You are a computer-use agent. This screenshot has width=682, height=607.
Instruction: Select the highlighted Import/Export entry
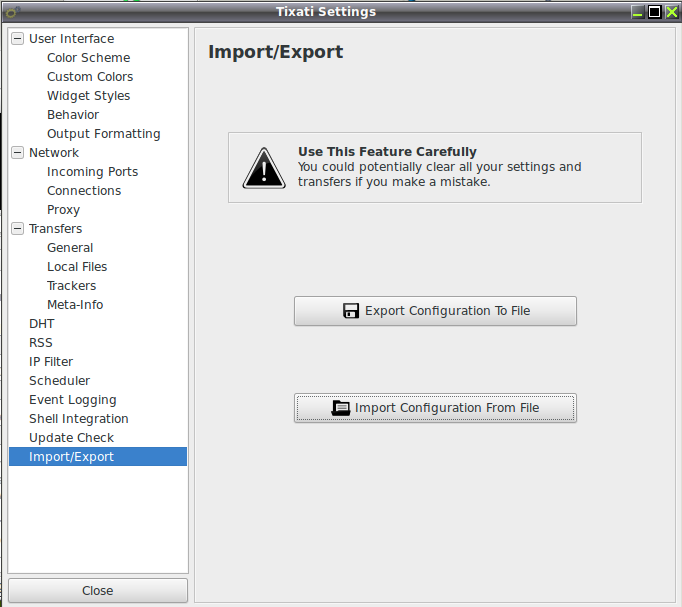[98, 457]
